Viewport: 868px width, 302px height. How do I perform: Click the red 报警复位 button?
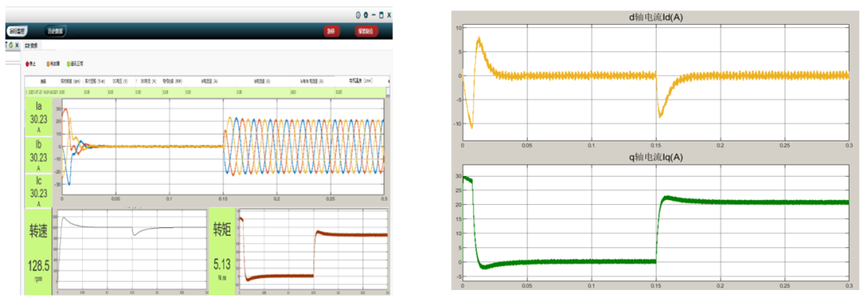tap(366, 31)
